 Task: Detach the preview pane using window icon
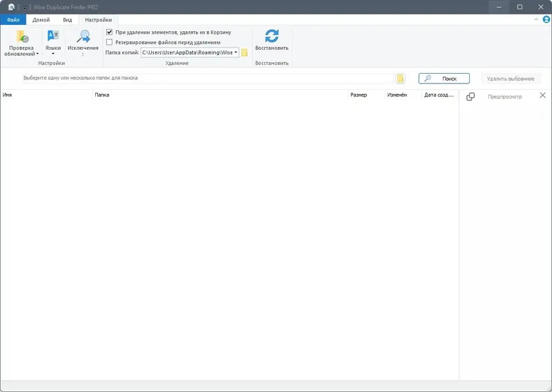tap(471, 97)
